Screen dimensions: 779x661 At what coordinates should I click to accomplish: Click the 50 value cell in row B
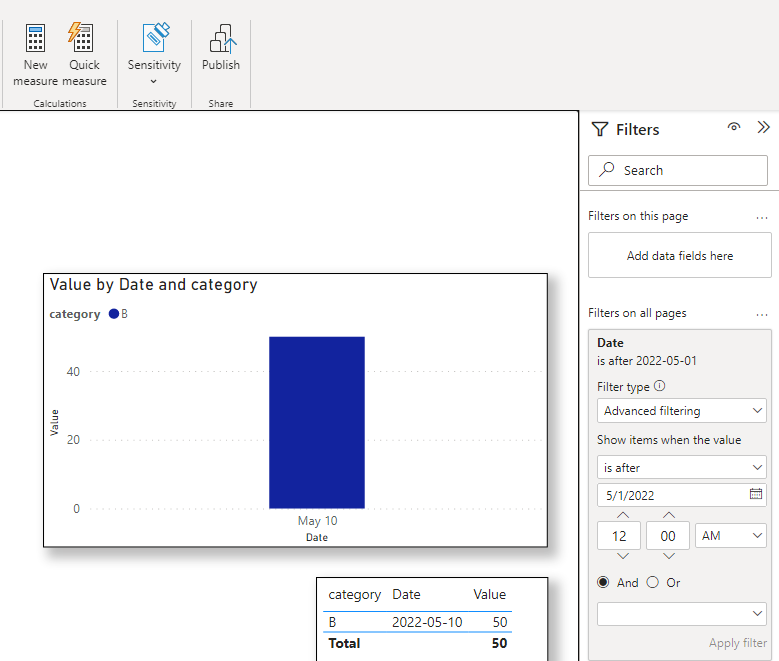500,622
